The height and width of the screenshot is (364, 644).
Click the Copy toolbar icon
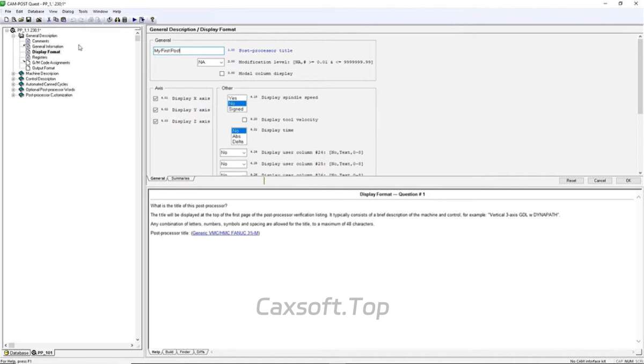56,20
